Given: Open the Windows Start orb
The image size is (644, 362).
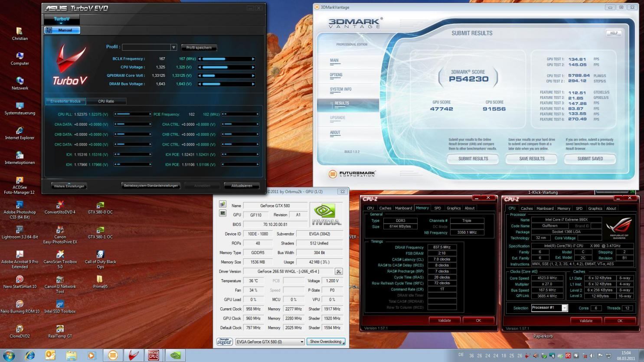Looking at the screenshot, I should tap(9, 355).
